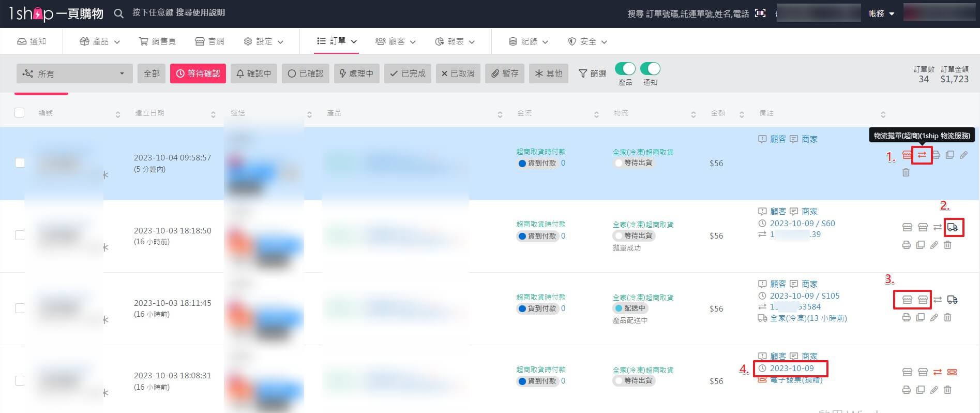The height and width of the screenshot is (413, 980).
Task: Click the 篩選 filter button
Action: (592, 73)
